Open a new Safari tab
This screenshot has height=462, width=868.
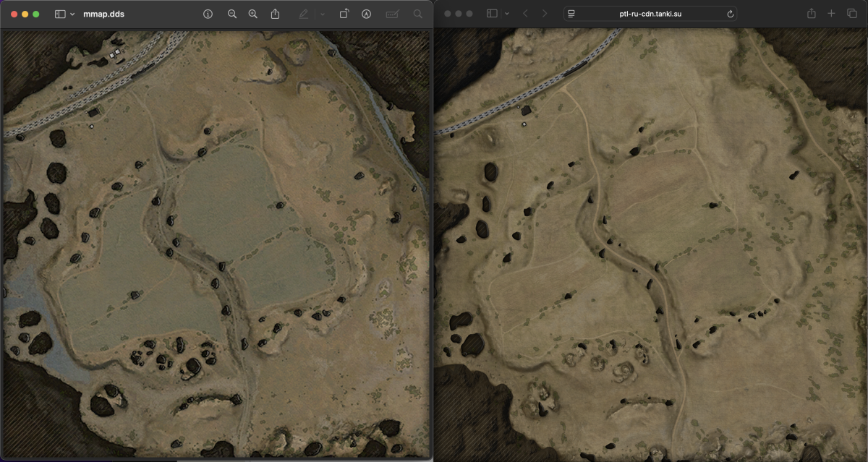tap(831, 14)
